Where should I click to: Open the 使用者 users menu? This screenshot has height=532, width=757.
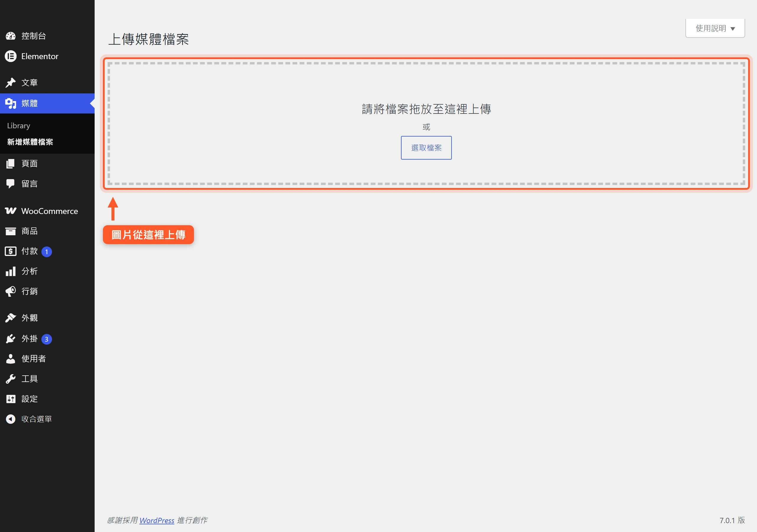tap(47, 359)
